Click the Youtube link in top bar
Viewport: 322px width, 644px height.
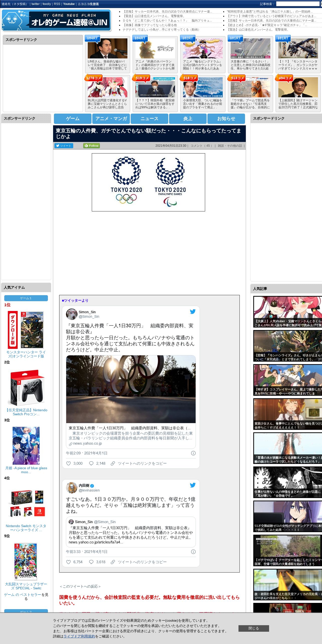[x=69, y=4]
